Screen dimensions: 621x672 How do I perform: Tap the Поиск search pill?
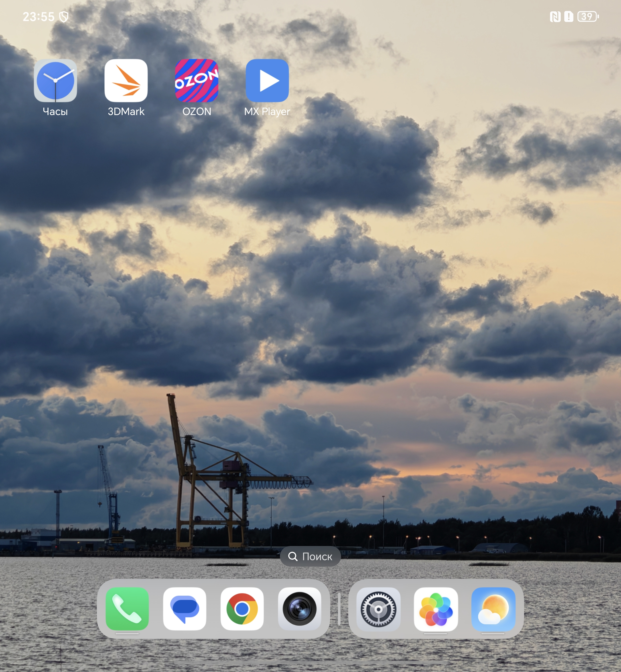click(x=310, y=557)
